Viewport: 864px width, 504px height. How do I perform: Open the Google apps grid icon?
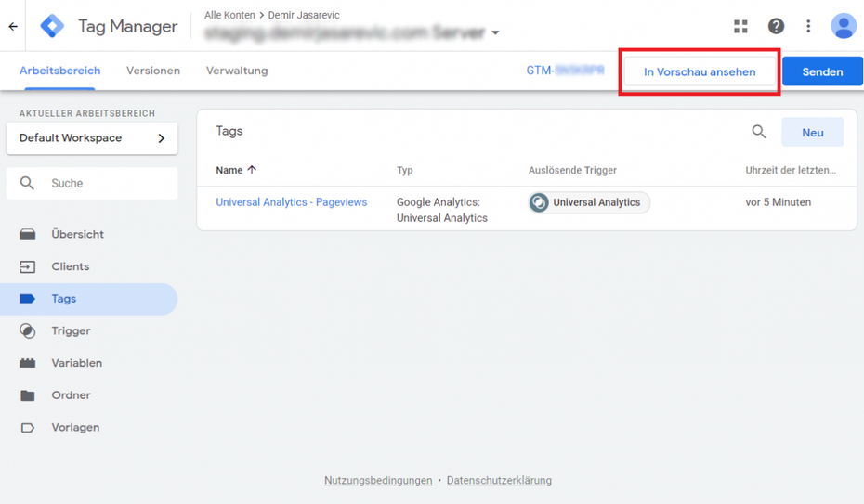[740, 26]
